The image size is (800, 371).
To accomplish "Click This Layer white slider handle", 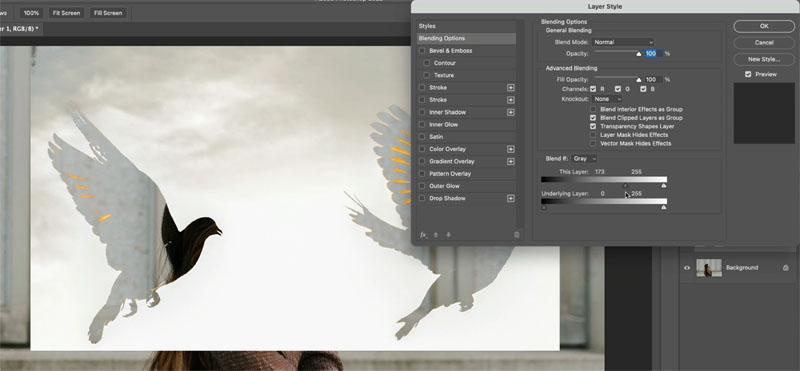I will [x=664, y=186].
